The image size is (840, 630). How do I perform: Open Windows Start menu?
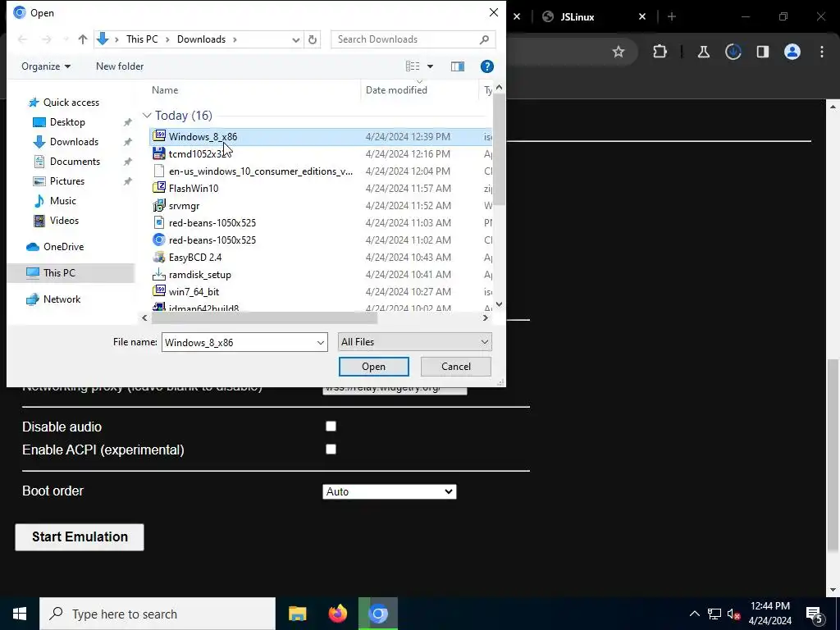click(20, 614)
